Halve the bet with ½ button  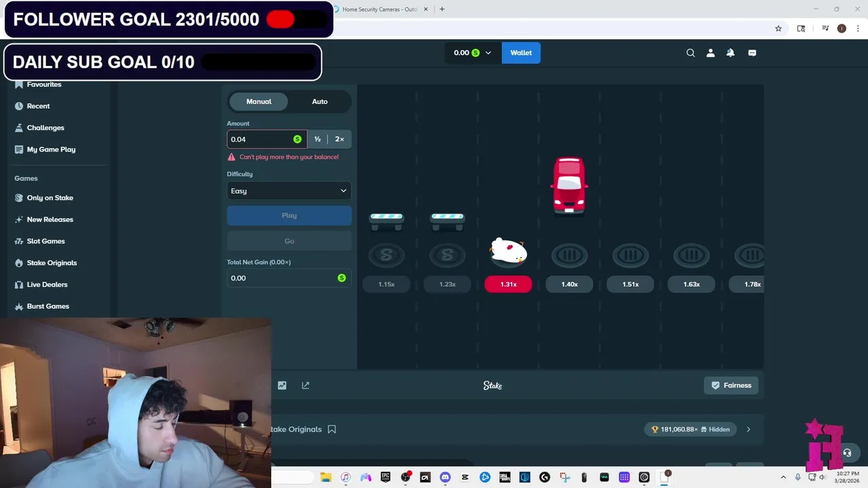pyautogui.click(x=317, y=139)
